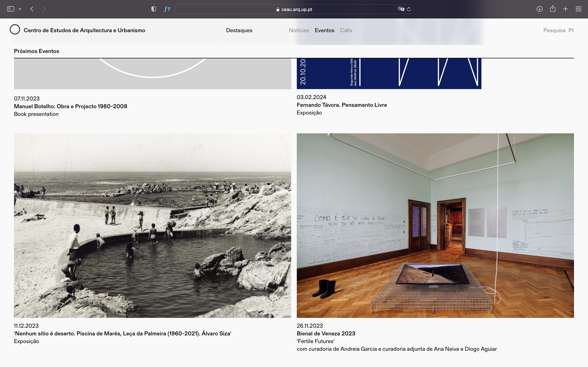588x367 pixels.
Task: Go back to the previous page
Action: [32, 9]
